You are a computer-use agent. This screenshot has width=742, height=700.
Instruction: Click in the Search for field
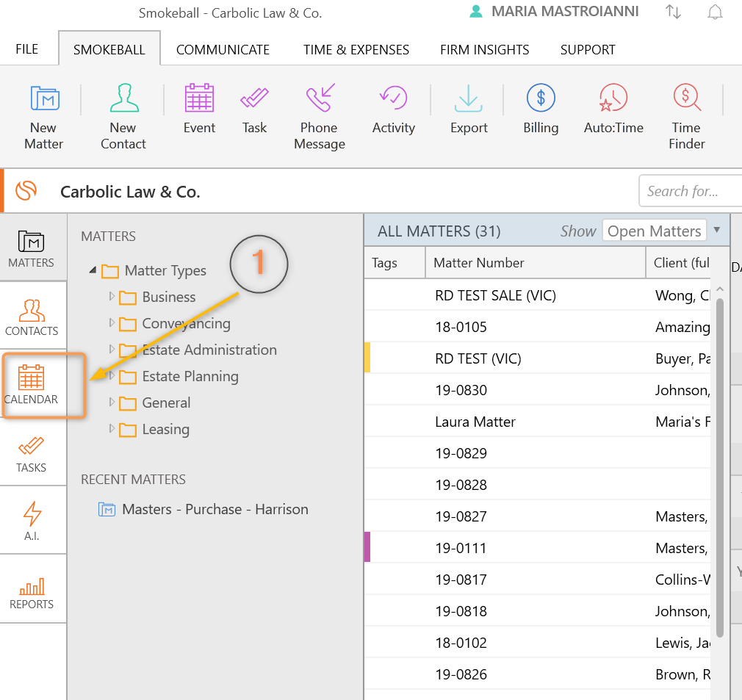coord(689,192)
